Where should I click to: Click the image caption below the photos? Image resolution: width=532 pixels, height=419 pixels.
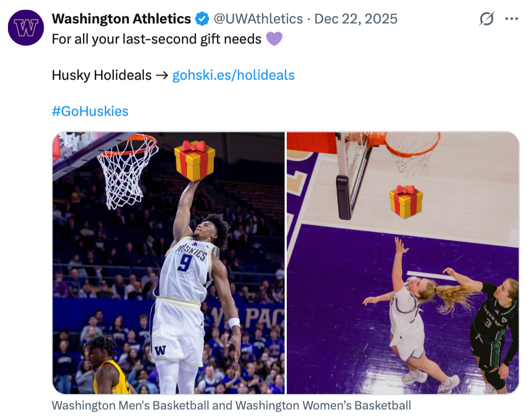(x=231, y=406)
